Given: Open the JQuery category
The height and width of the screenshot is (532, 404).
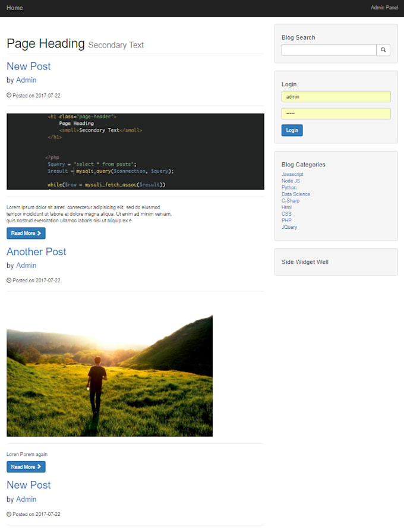Looking at the screenshot, I should (x=289, y=227).
